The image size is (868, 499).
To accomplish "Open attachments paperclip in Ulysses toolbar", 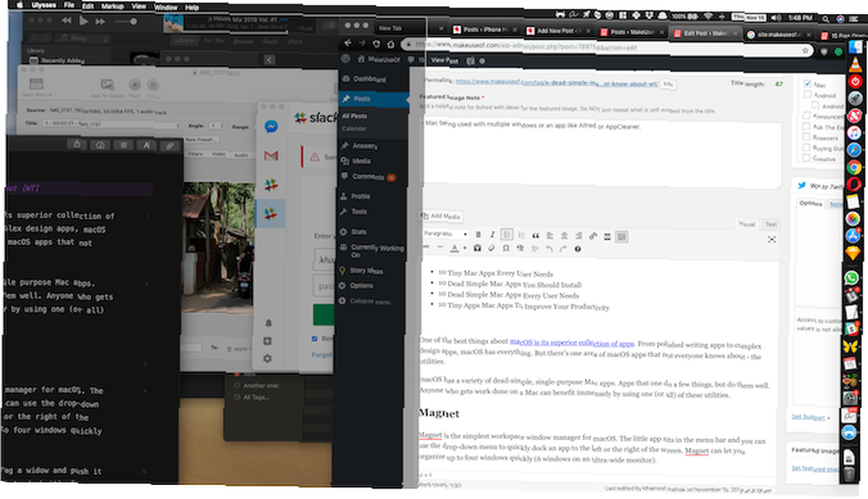I will pyautogui.click(x=170, y=146).
